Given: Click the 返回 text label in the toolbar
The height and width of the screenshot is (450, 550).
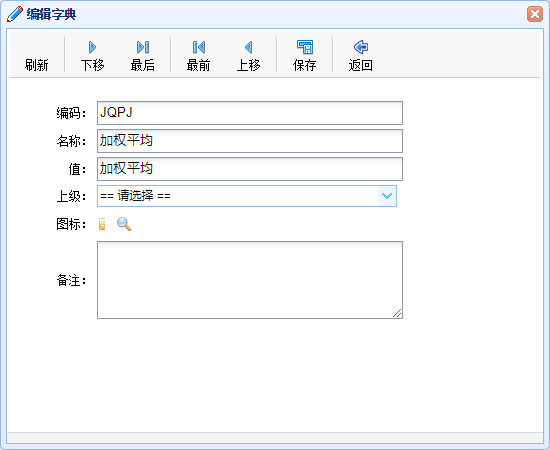Looking at the screenshot, I should click(x=361, y=65).
